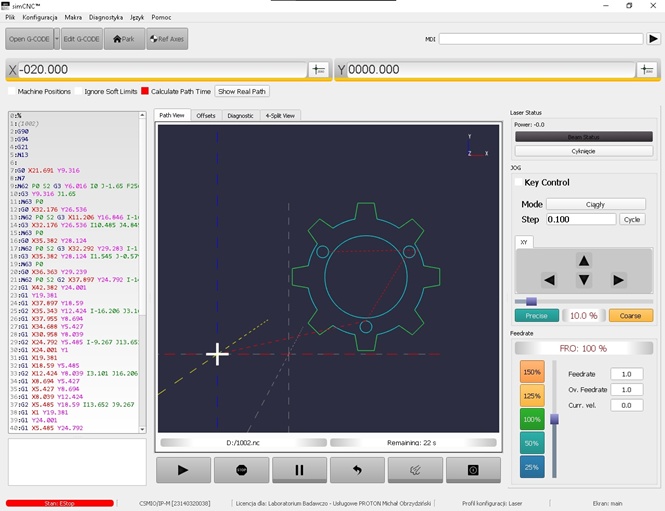Switch to the Offsets tab
The height and width of the screenshot is (511, 665).
(205, 116)
